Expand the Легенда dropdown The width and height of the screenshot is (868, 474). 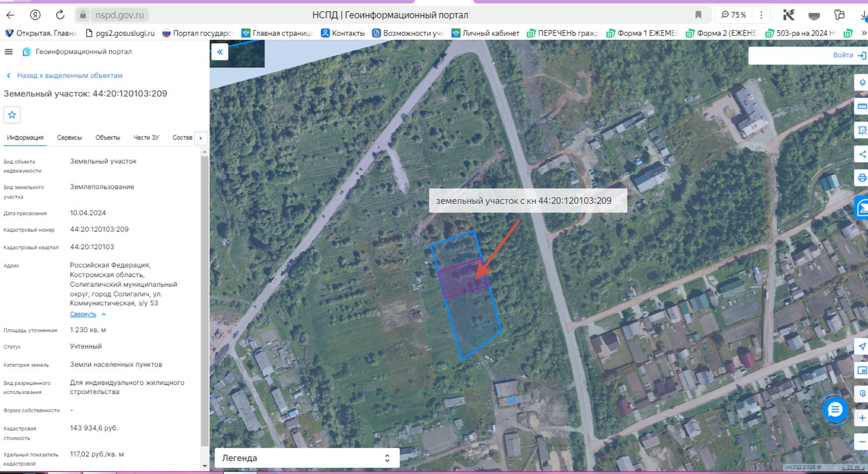click(307, 458)
